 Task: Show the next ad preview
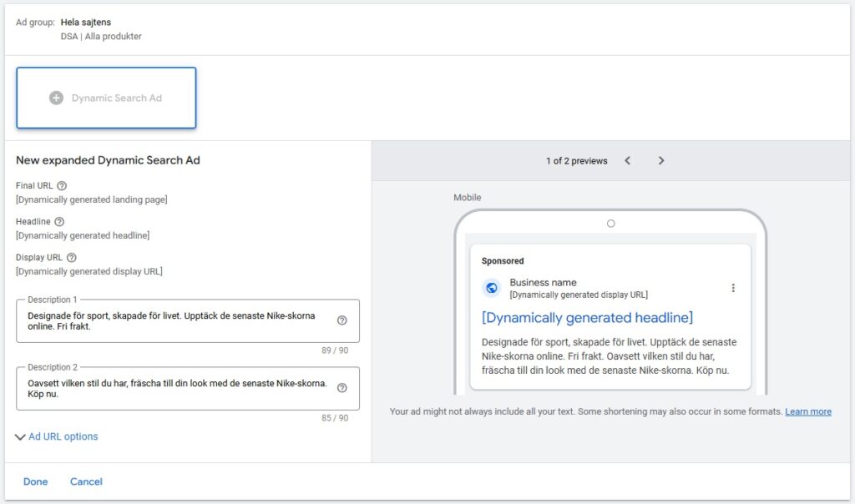(661, 161)
